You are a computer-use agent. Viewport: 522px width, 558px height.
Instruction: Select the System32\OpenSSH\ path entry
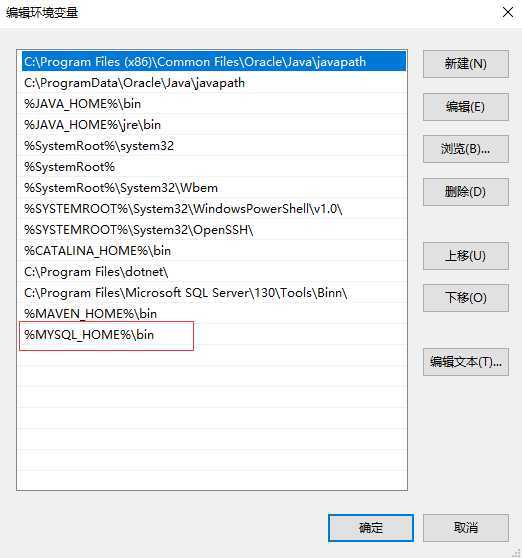[x=213, y=230]
